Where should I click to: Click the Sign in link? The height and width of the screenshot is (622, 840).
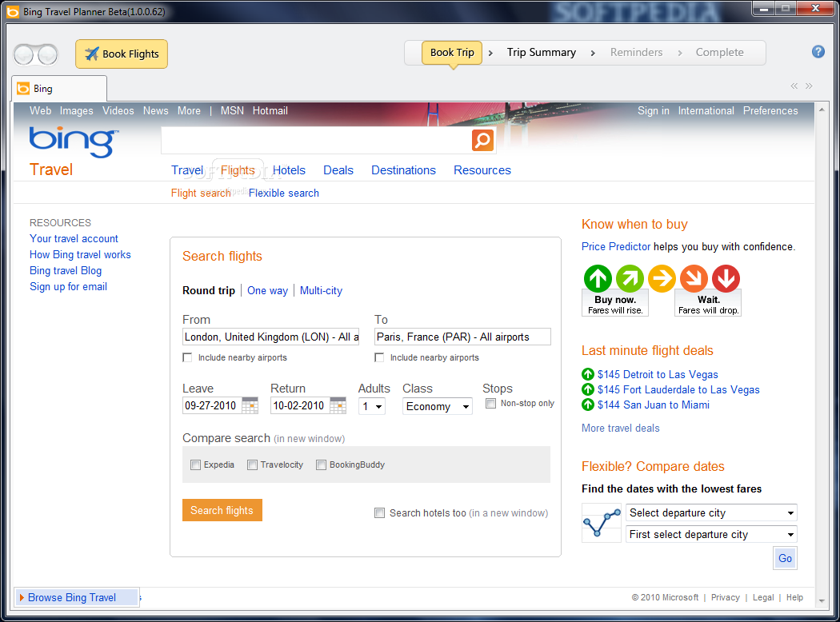[653, 111]
